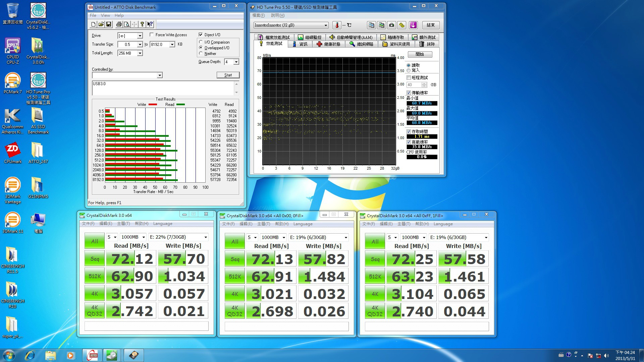Open the Drive dropdown in ATTO
This screenshot has height=362, width=644.
click(140, 36)
